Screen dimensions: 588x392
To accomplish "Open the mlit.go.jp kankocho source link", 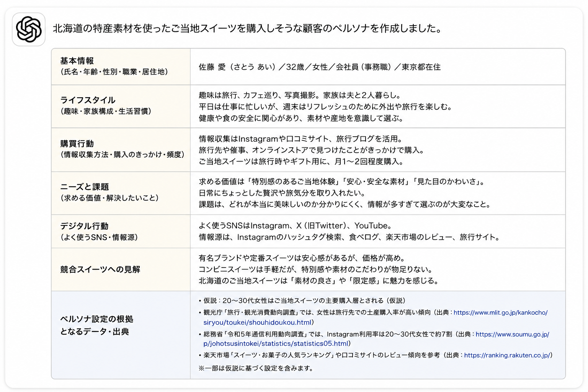I will point(500,313).
